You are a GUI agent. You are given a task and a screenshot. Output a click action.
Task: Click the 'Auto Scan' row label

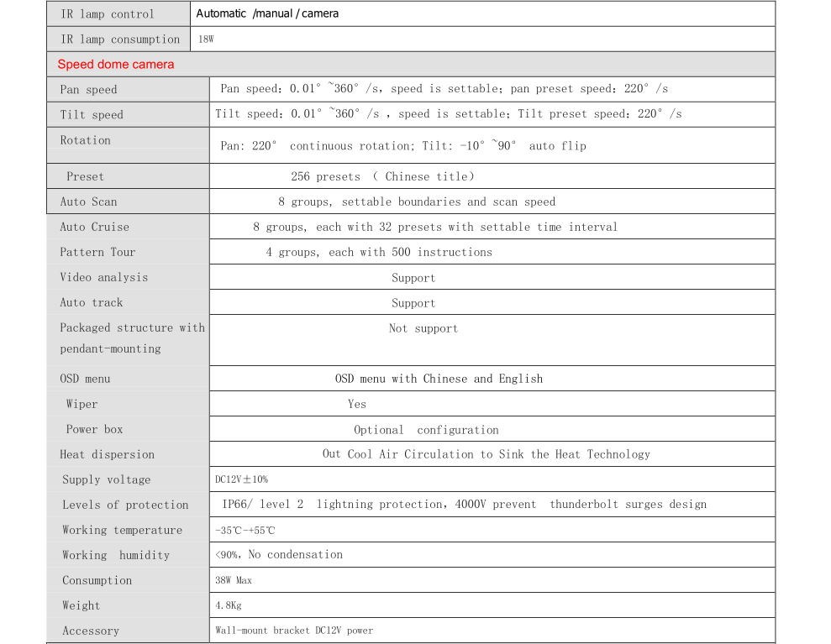tap(88, 202)
